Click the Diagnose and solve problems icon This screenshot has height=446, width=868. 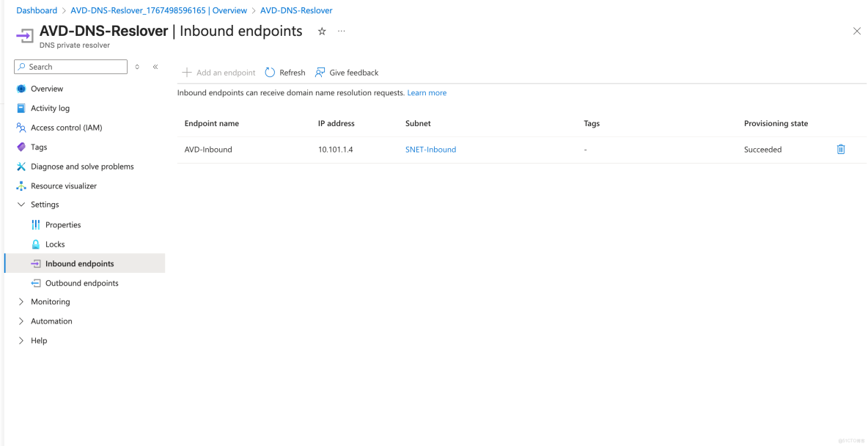tap(21, 167)
